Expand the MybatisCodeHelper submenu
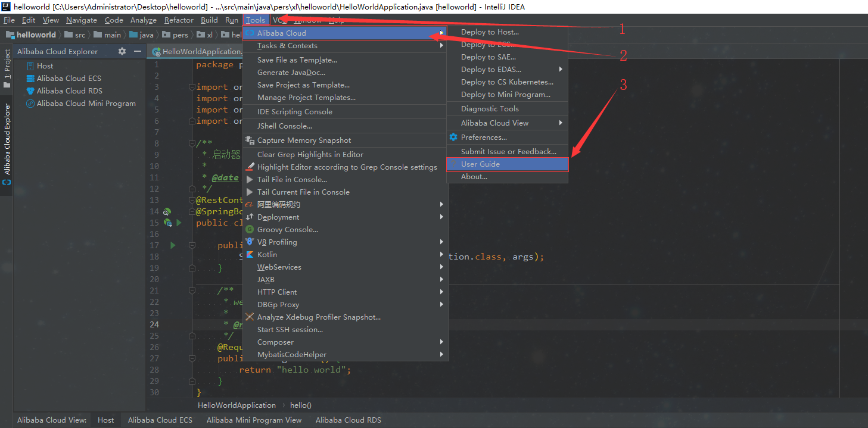 click(x=441, y=354)
